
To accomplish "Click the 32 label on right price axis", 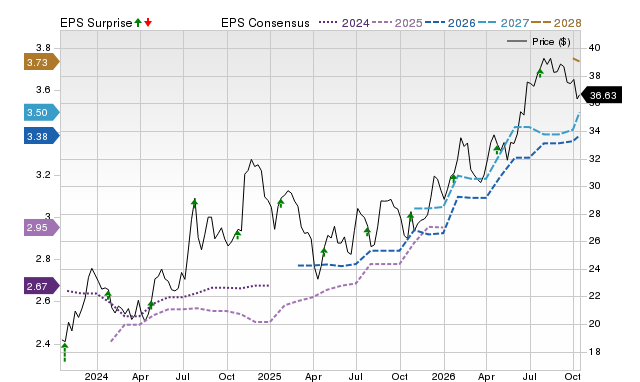I will (594, 158).
